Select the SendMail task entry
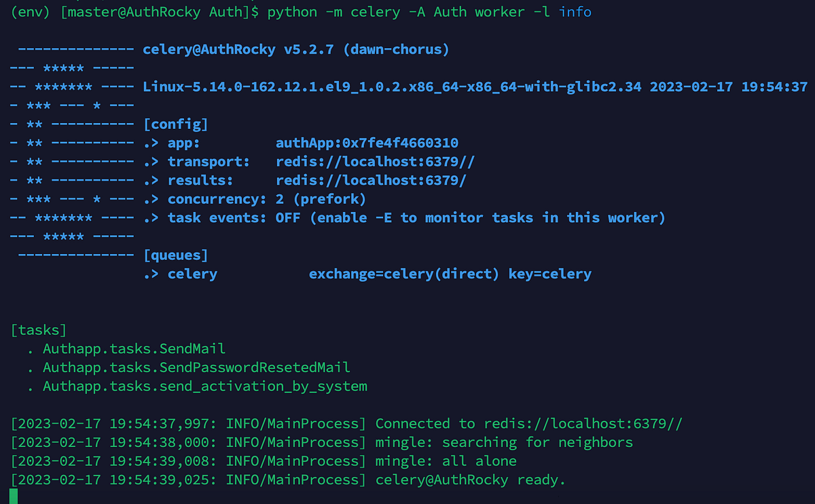Screen dimensions: 815x504 tap(134, 348)
